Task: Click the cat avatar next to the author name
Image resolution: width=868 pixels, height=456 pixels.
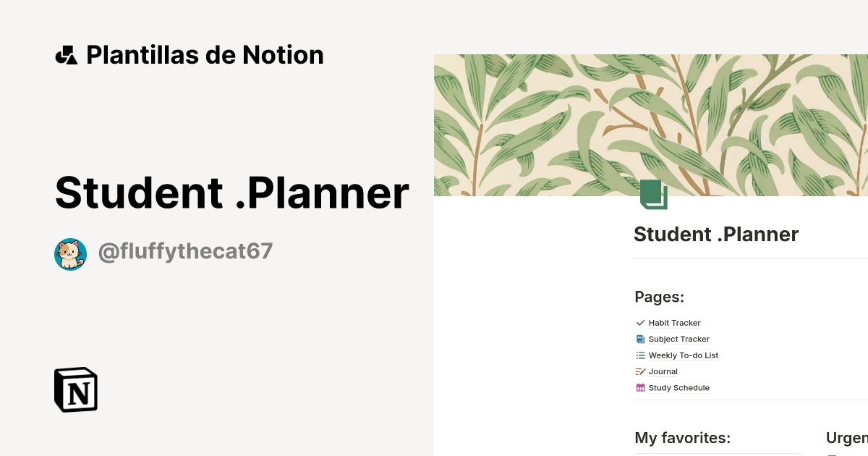Action: click(x=70, y=254)
